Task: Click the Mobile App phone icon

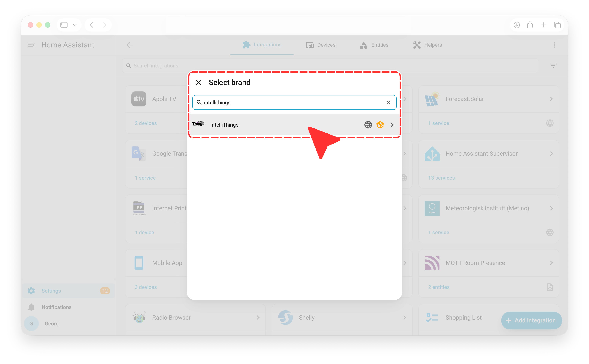Action: click(x=139, y=263)
